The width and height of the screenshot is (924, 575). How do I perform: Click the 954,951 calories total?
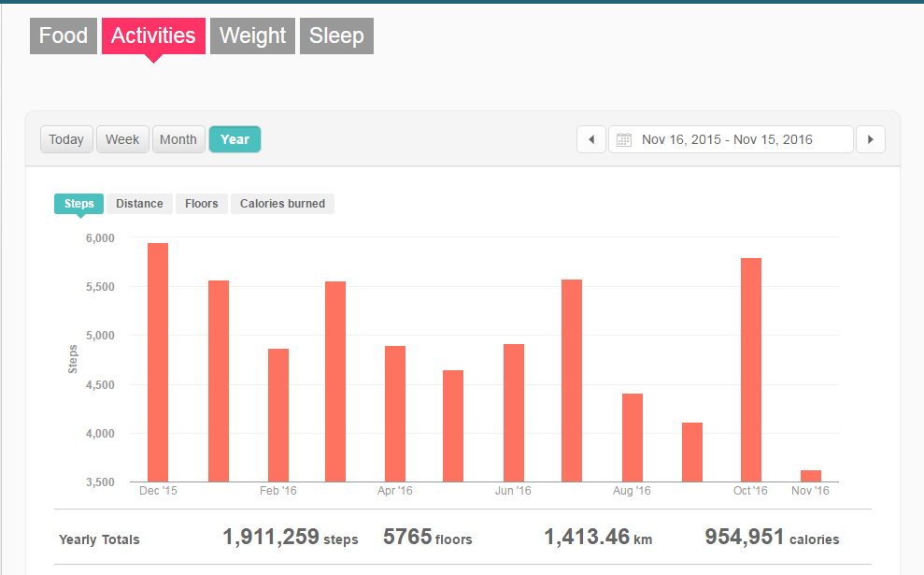coord(772,538)
